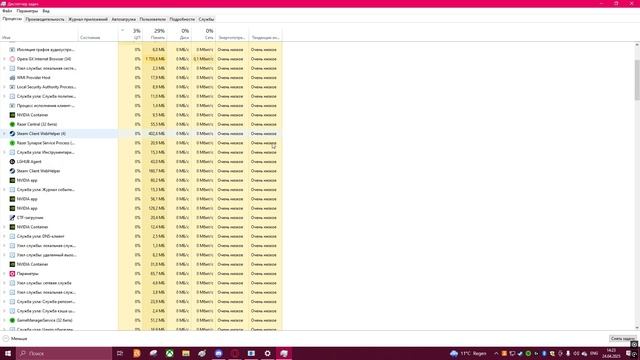Expand the Opera GX Internet Browser group
640x360 pixels.
coord(4,59)
